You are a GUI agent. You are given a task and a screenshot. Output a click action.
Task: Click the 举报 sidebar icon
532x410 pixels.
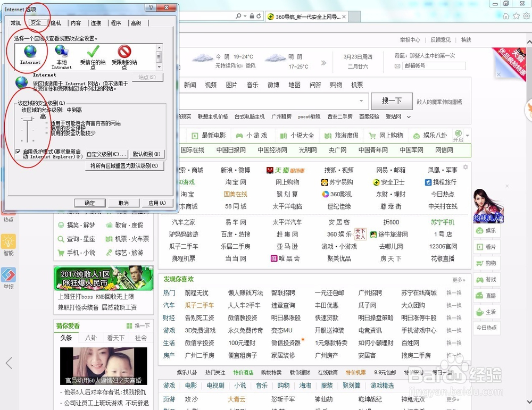point(9,275)
